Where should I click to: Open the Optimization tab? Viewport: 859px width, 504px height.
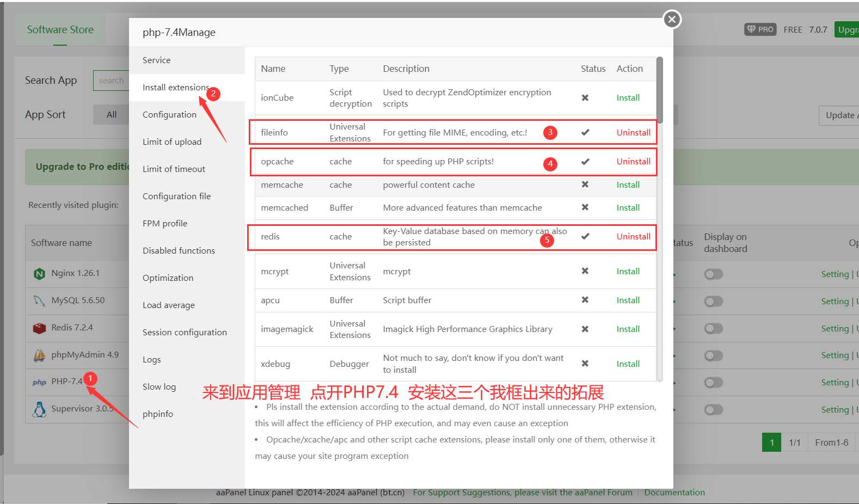pyautogui.click(x=187, y=278)
